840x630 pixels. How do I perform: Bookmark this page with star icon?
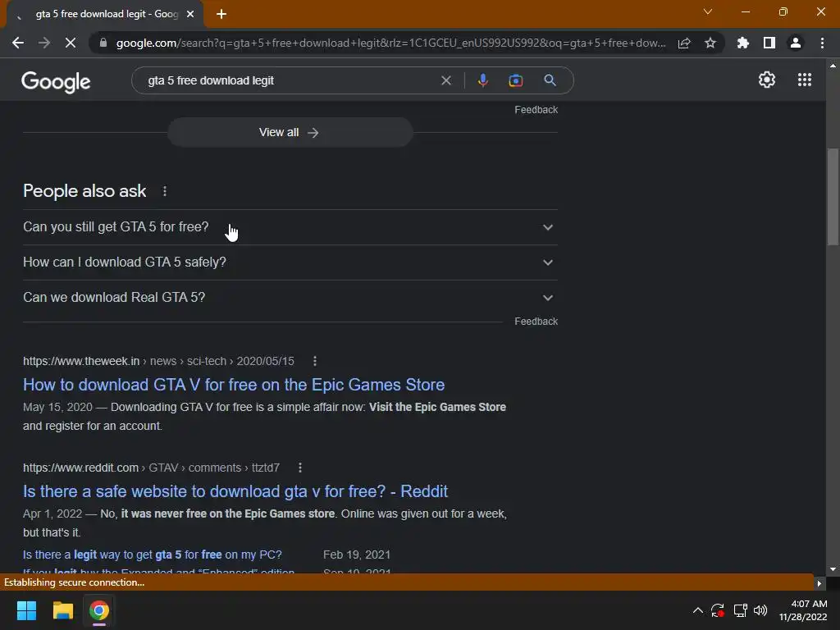coord(710,43)
